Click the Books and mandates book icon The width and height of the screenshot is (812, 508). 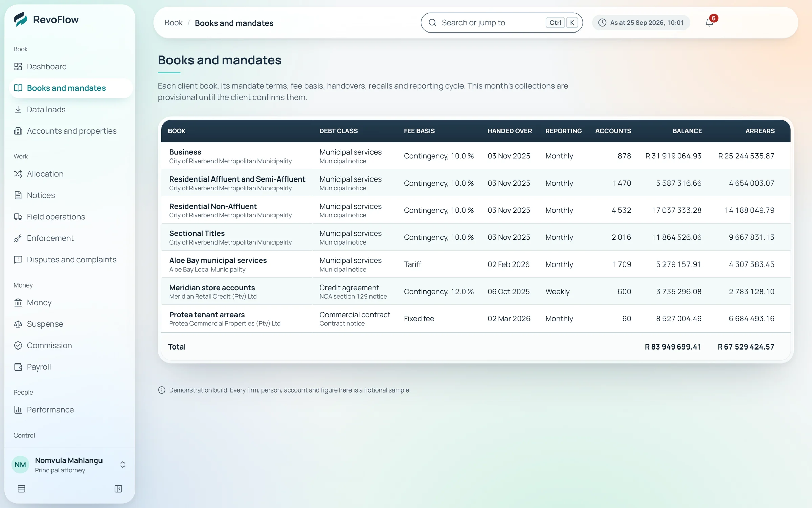(x=18, y=88)
